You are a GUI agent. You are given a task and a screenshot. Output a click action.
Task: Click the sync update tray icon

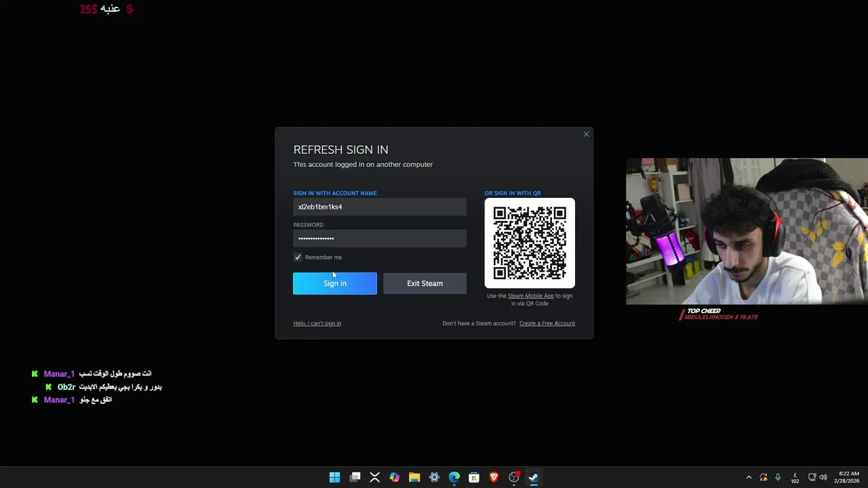[x=764, y=477]
